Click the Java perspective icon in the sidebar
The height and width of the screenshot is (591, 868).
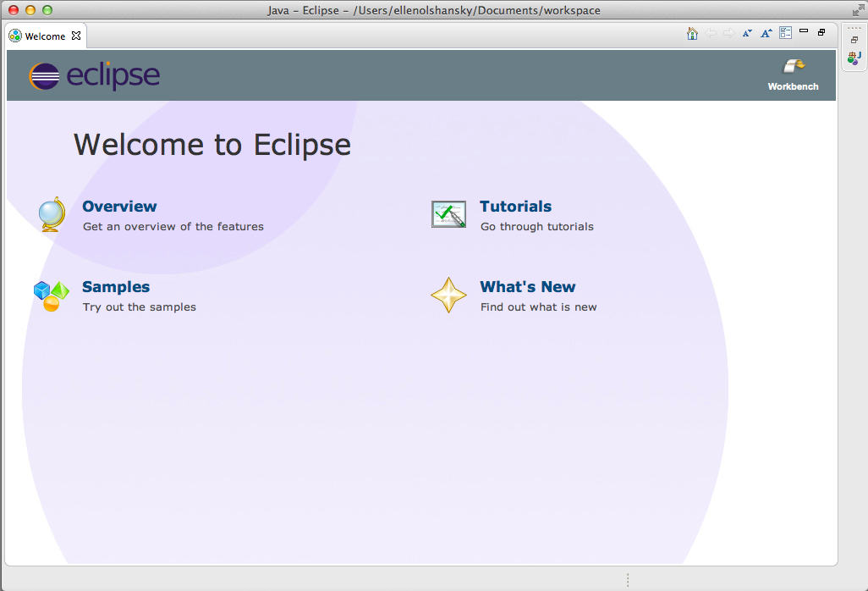point(853,58)
